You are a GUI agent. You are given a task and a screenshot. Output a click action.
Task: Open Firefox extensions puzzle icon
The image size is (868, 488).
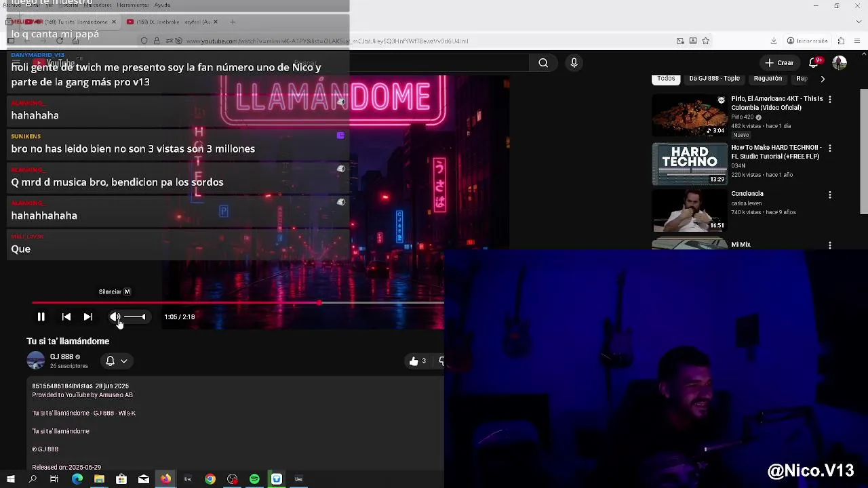click(841, 41)
